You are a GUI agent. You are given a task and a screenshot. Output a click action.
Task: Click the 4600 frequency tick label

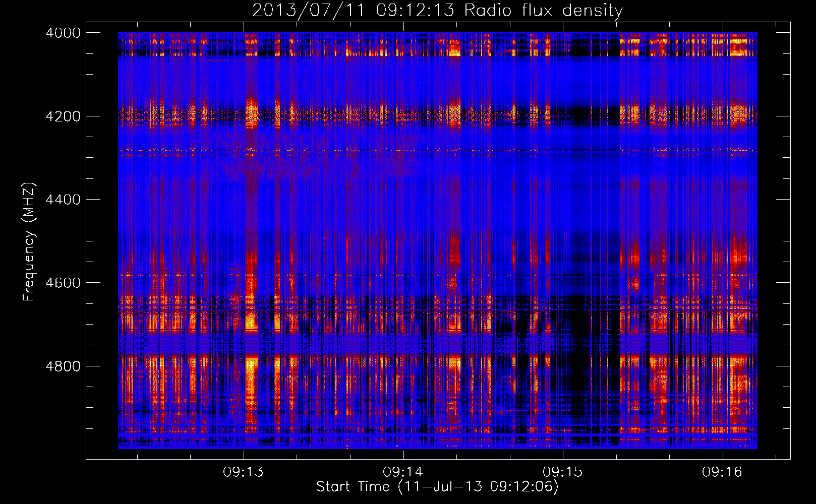click(x=63, y=283)
